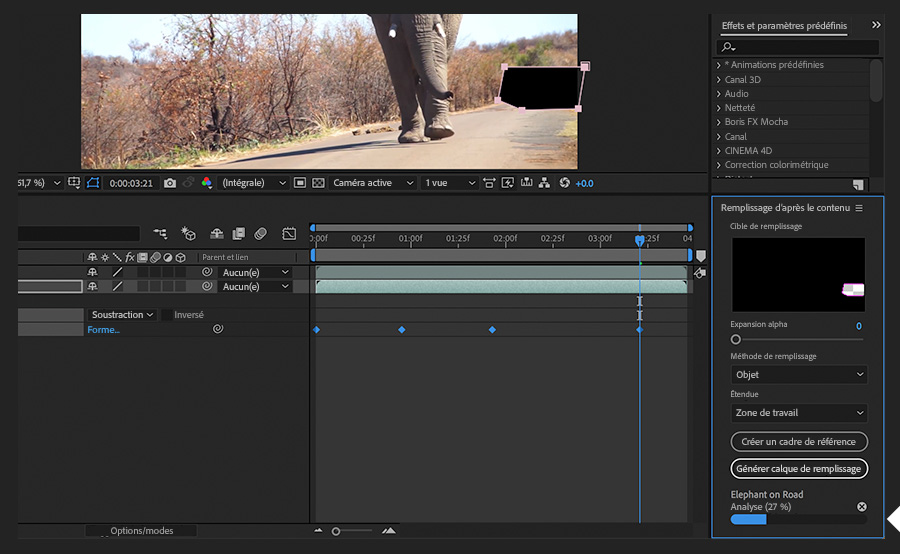The width and height of the screenshot is (900, 554).
Task: Click the Options/modes toggle button
Action: coord(141,530)
